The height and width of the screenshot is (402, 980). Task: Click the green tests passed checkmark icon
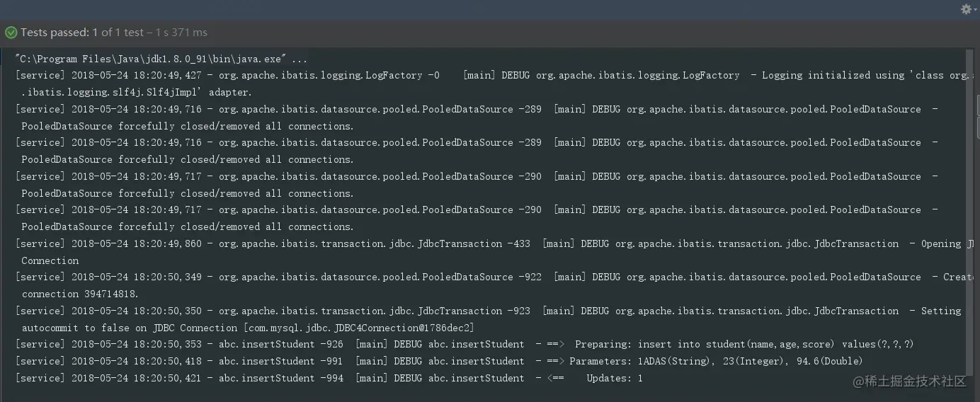pyautogui.click(x=11, y=33)
